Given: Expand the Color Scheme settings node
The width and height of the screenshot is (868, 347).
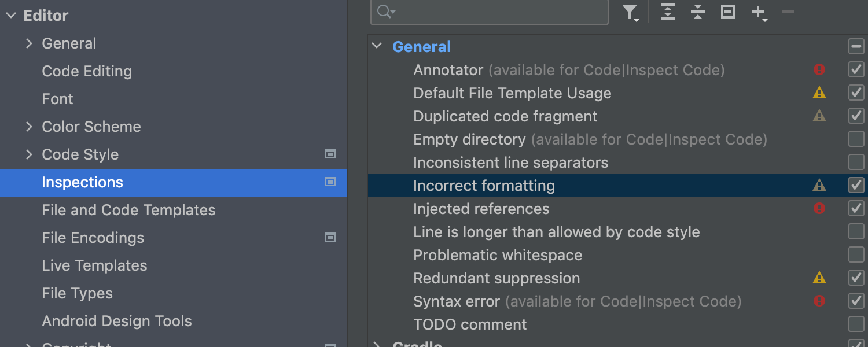Looking at the screenshot, I should pyautogui.click(x=29, y=127).
